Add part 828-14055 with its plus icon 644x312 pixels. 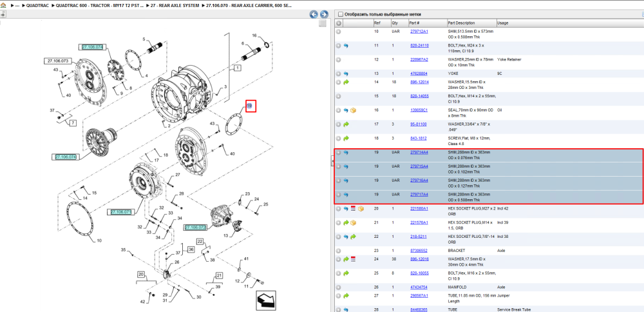[x=339, y=96]
